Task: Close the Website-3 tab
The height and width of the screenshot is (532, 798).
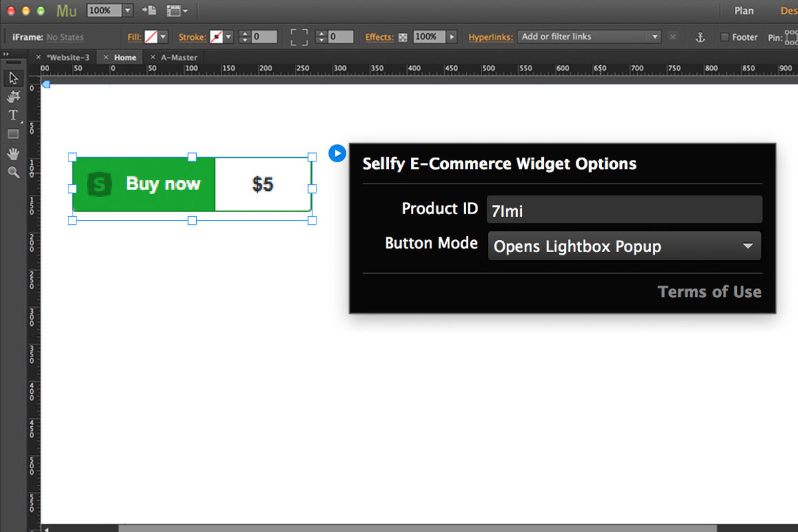Action: [x=39, y=57]
